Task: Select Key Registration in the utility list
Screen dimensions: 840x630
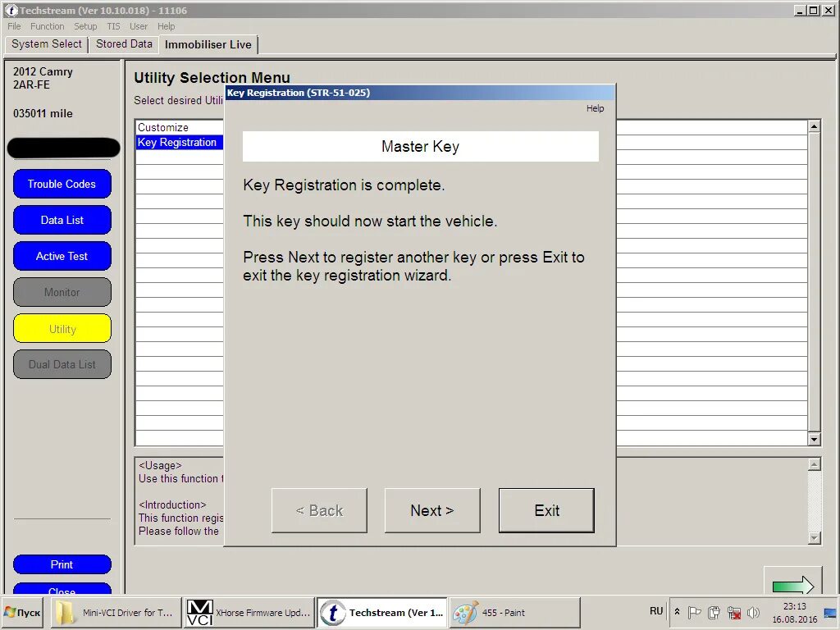Action: [179, 142]
